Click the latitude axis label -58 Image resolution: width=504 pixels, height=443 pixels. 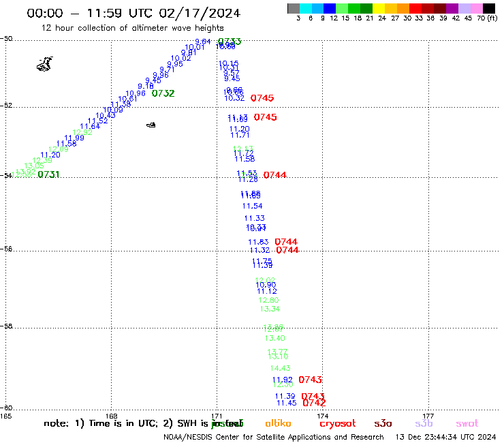(x=6, y=326)
